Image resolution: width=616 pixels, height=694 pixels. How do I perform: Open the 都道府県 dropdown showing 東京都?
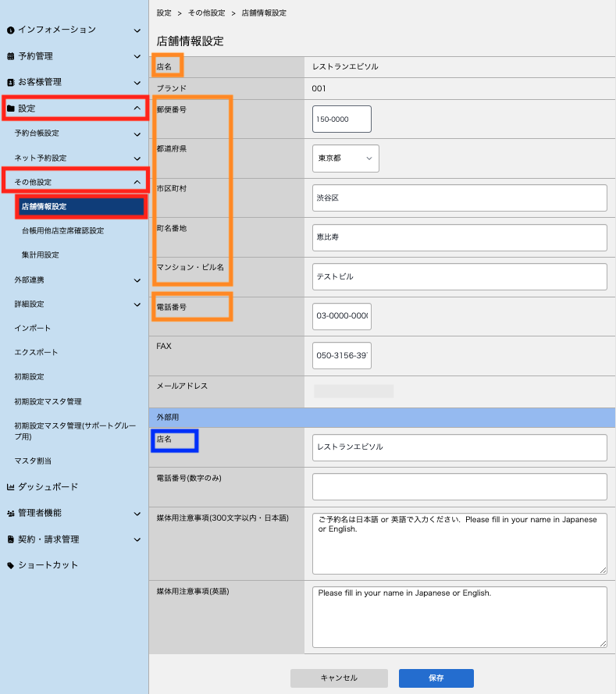346,158
